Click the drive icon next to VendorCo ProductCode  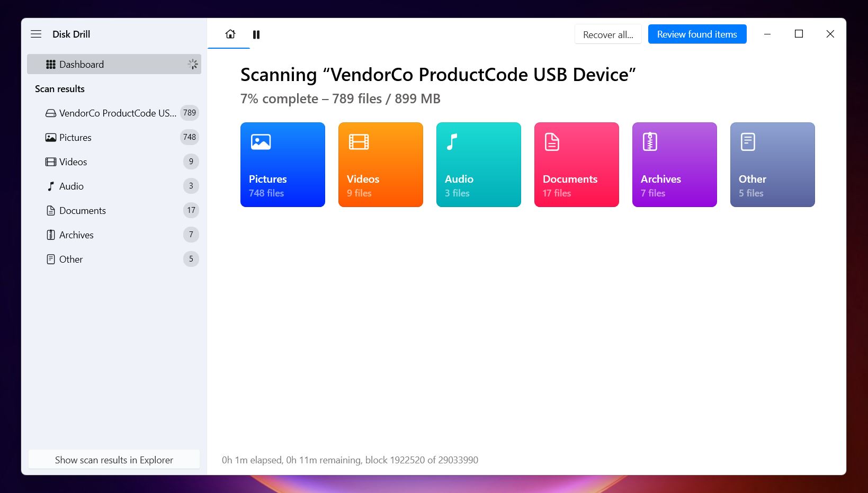click(x=51, y=113)
